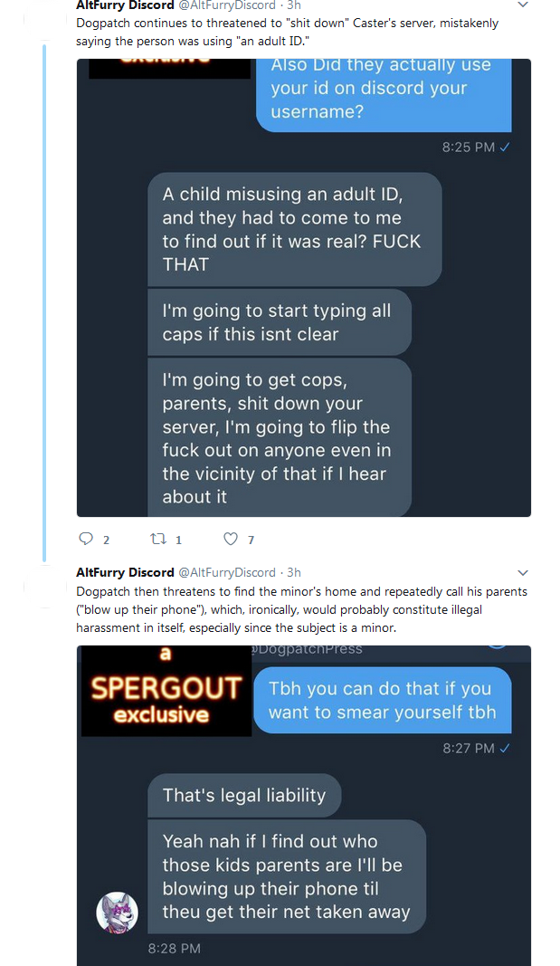Click the 8:25 PM read checkmark
Image resolution: width=560 pixels, height=966 pixels.
(x=505, y=148)
